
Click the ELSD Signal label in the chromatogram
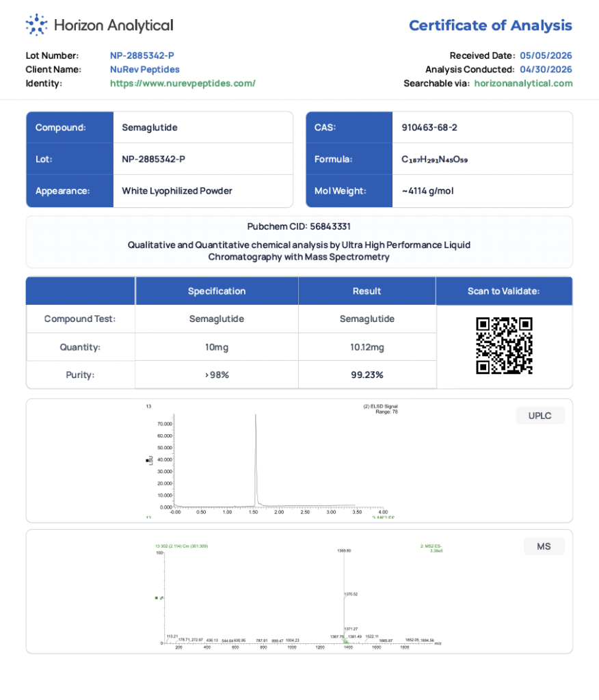pyautogui.click(x=381, y=409)
